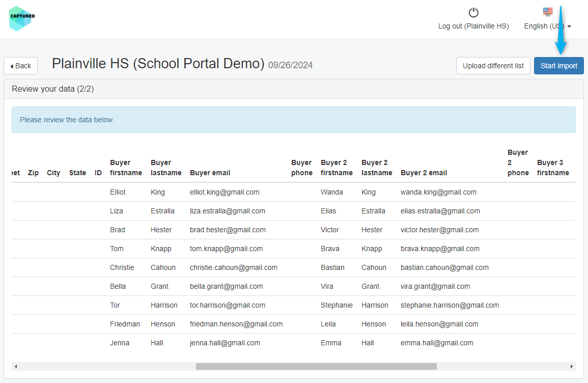
Task: Click the Buyer lastname column header
Action: point(166,168)
